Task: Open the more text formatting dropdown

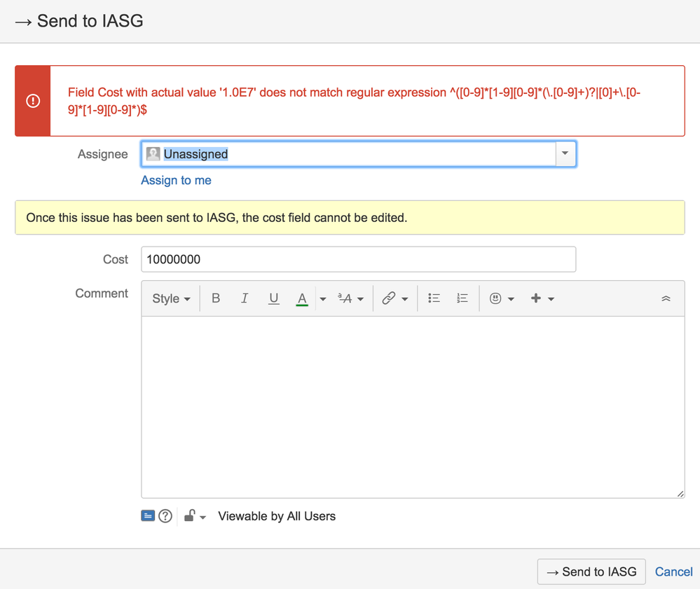Action: (351, 298)
